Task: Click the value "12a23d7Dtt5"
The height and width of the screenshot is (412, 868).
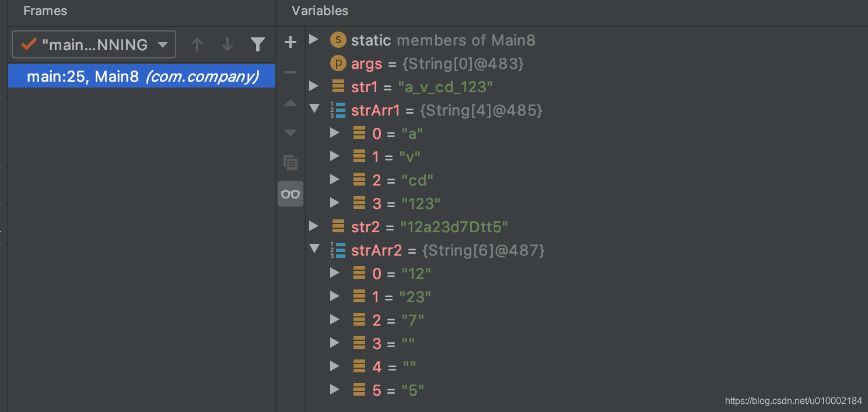Action: coord(454,227)
